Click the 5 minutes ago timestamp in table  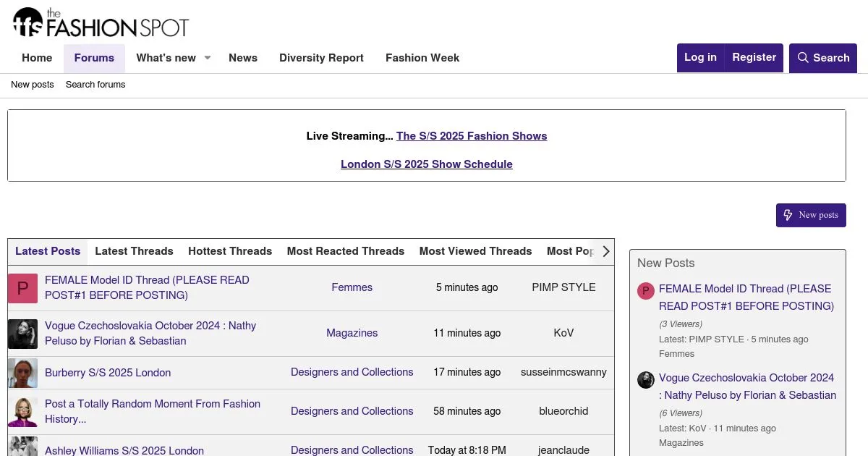467,287
